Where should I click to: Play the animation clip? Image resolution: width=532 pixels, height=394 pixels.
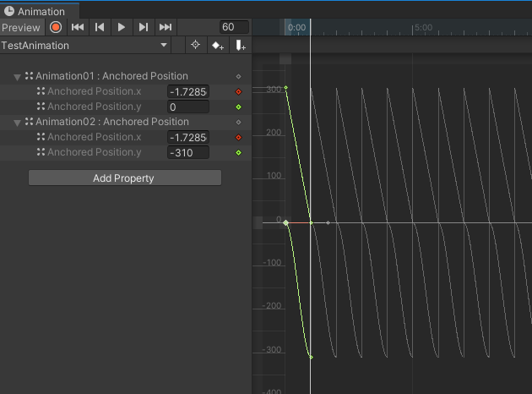click(x=122, y=27)
